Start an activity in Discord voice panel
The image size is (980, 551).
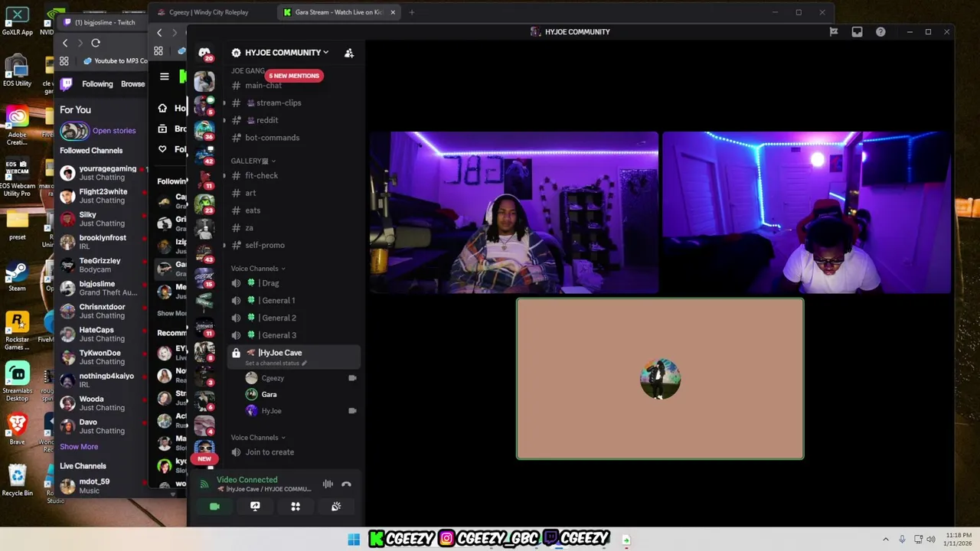click(296, 506)
